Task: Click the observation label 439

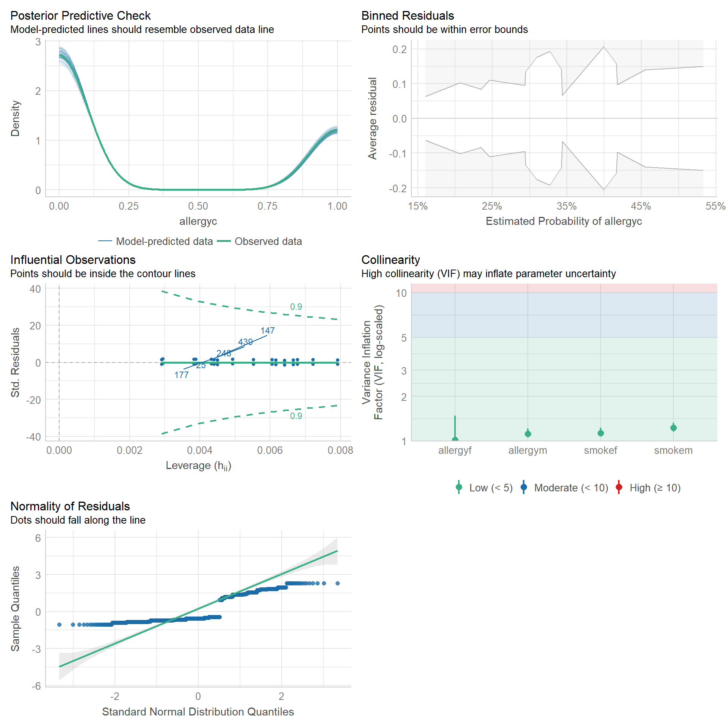Action: (x=245, y=342)
